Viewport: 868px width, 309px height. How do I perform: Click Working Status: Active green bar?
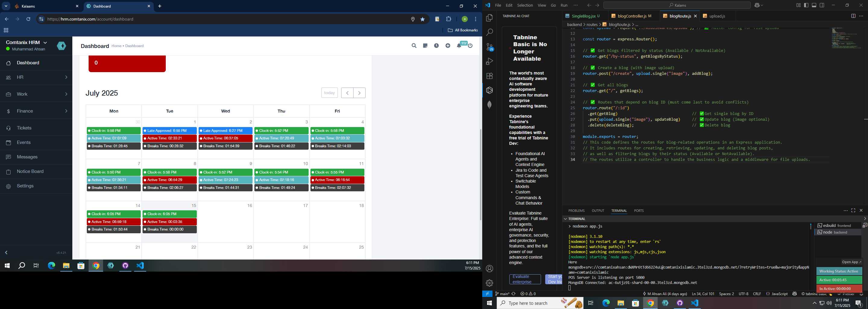(839, 271)
